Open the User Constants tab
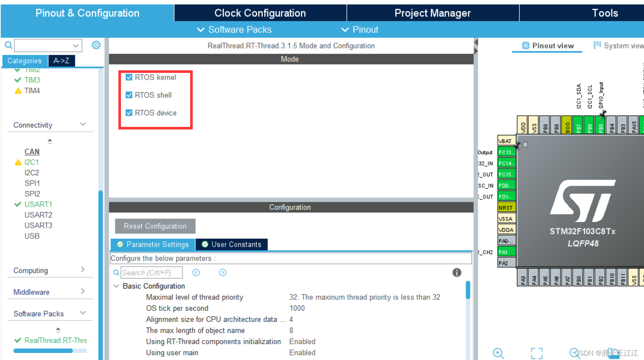Screen dimensions: 644x360 click(x=232, y=245)
